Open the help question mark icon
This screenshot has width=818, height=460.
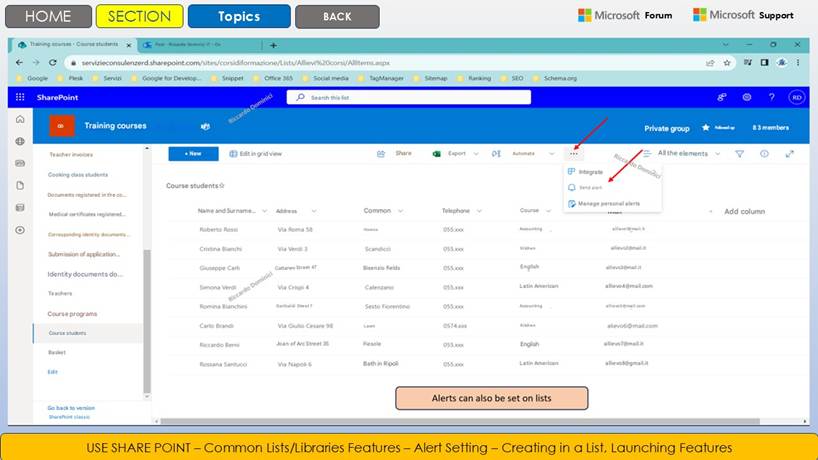[x=772, y=97]
